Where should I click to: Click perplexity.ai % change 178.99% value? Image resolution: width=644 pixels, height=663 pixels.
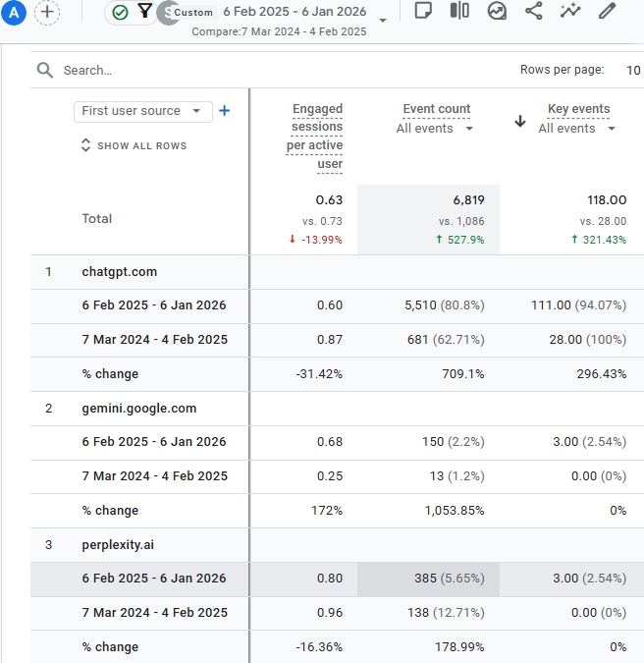coord(459,647)
